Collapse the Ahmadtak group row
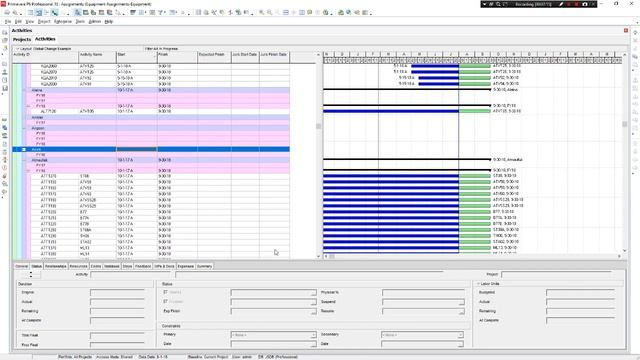The width and height of the screenshot is (640, 360). (x=24, y=160)
